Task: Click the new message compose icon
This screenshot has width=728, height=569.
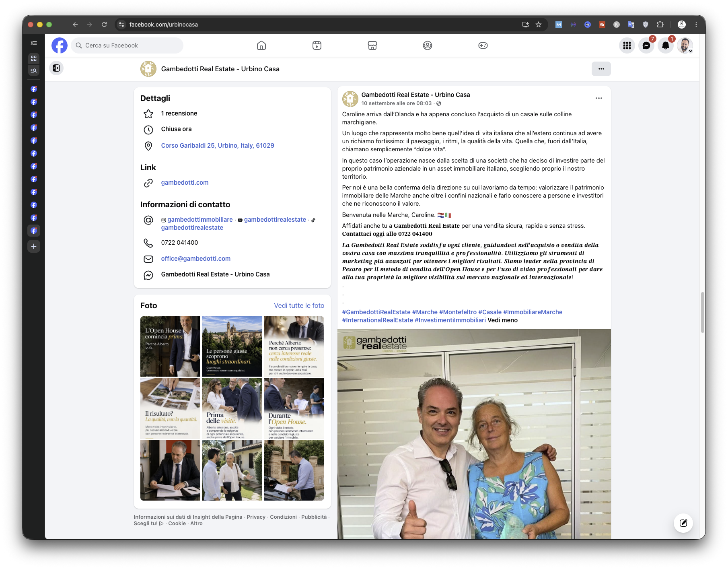Action: tap(683, 523)
